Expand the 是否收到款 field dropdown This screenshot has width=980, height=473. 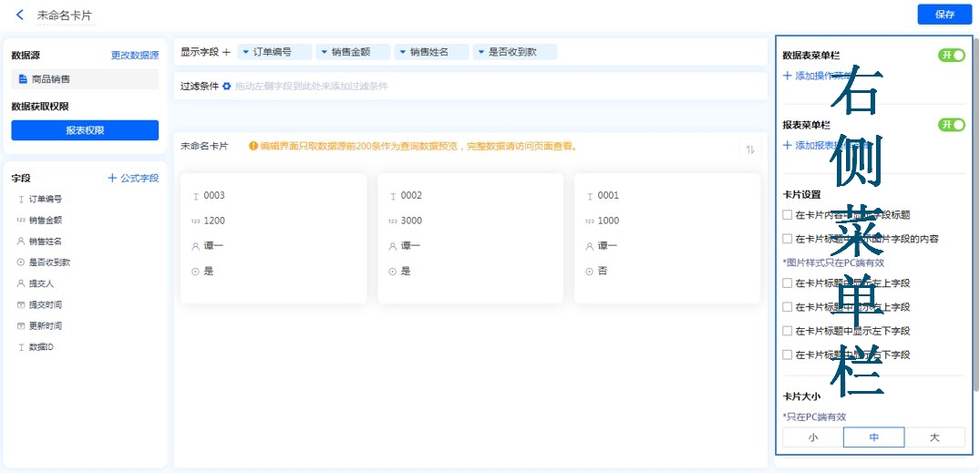point(481,52)
